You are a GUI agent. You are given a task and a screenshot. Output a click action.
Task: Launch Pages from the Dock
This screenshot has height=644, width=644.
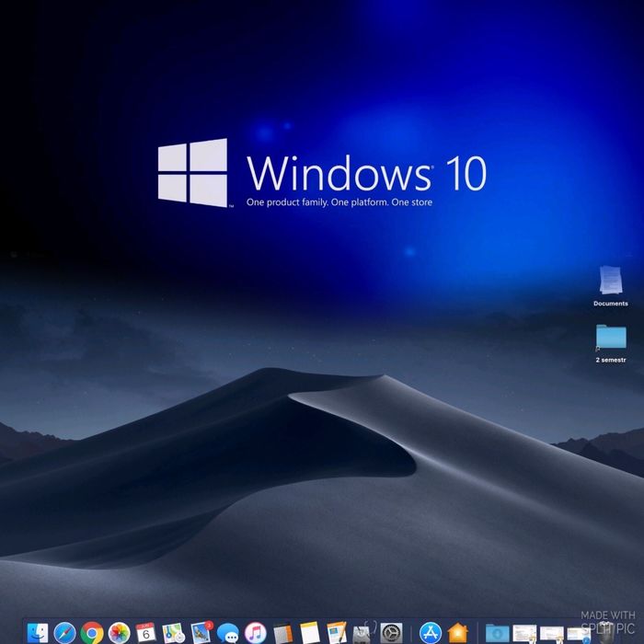coord(338,633)
